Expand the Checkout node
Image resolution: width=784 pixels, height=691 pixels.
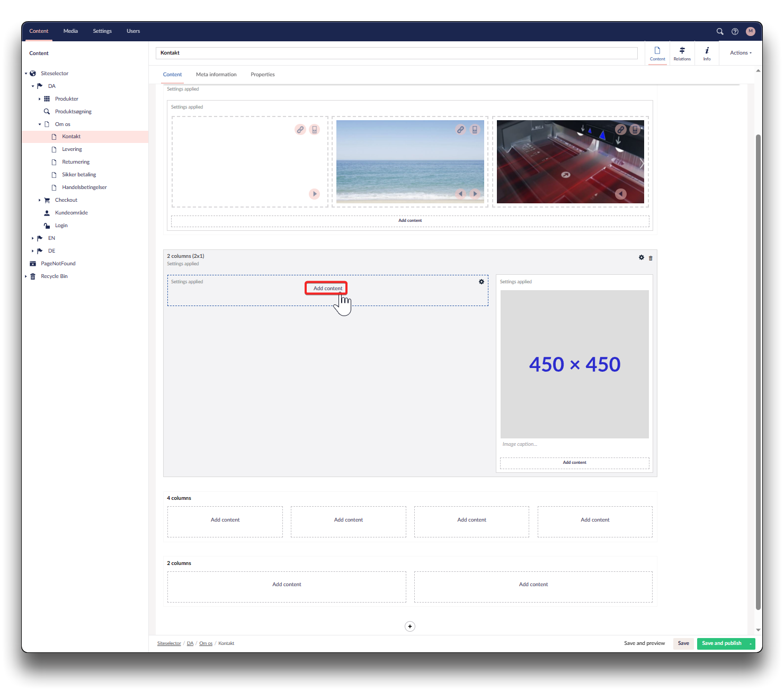[39, 200]
